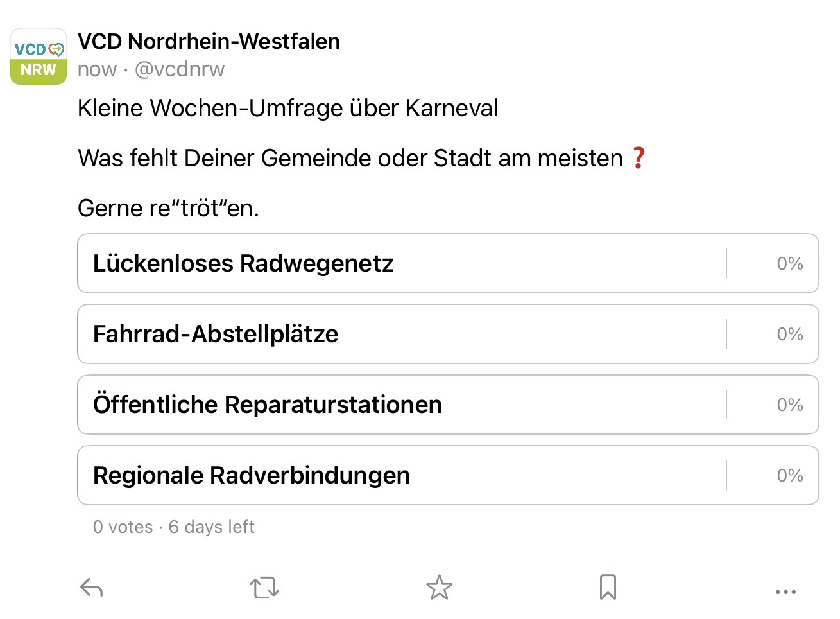Click the 0% result beside Regionale Radverbindungen
Viewport: 840px width, 619px height.
789,475
